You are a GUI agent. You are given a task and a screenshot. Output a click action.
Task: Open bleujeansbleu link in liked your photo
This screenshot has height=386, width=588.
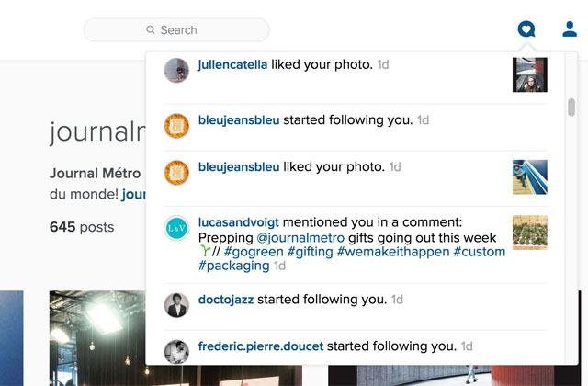pyautogui.click(x=239, y=167)
